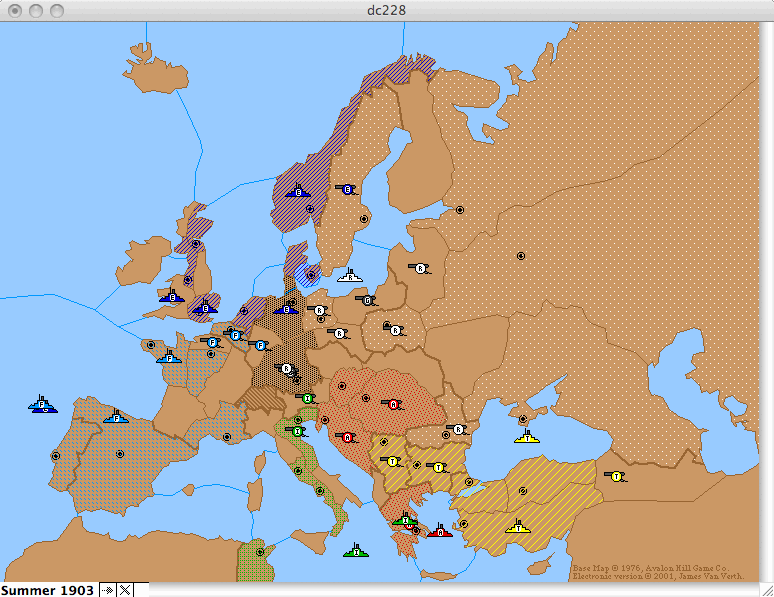Click the Constantinople supply center dot
Image resolution: width=774 pixels, height=597 pixels.
point(469,482)
